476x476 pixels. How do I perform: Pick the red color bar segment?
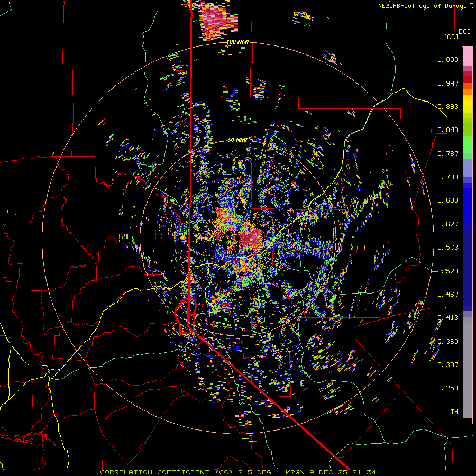tap(467, 79)
